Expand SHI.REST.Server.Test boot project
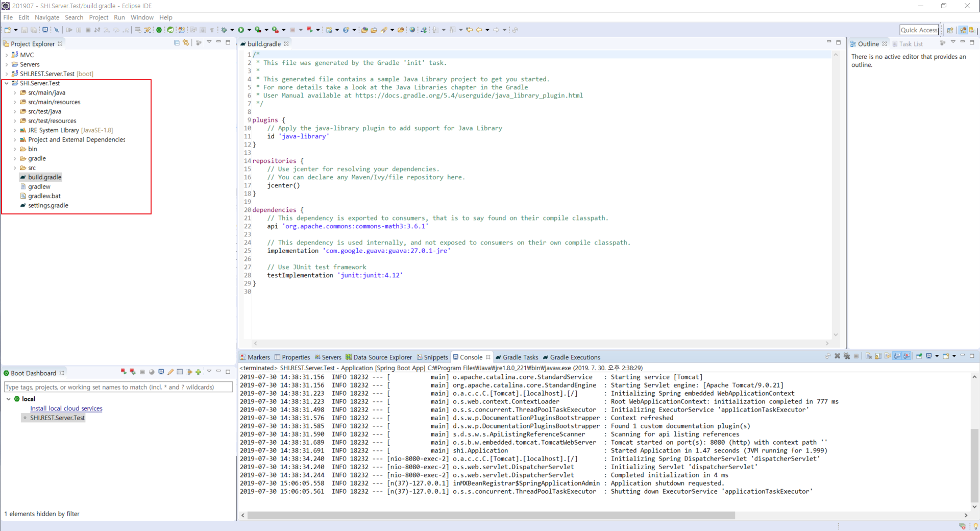 tap(7, 74)
